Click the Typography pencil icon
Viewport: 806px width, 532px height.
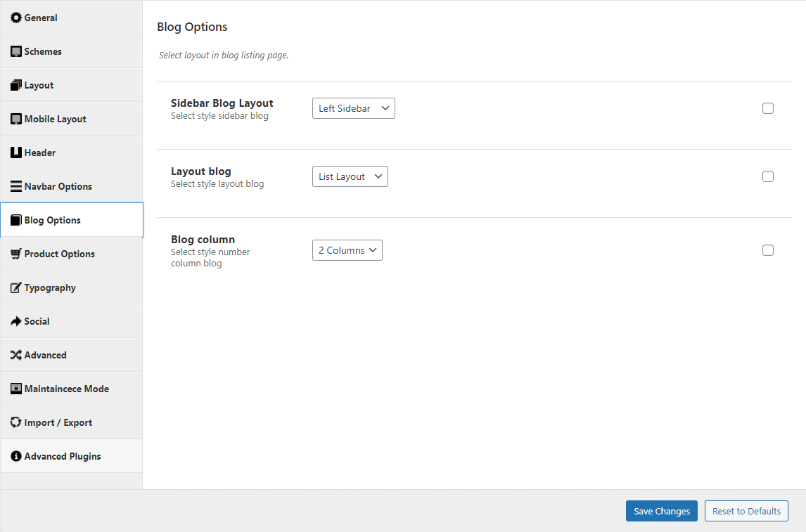16,287
